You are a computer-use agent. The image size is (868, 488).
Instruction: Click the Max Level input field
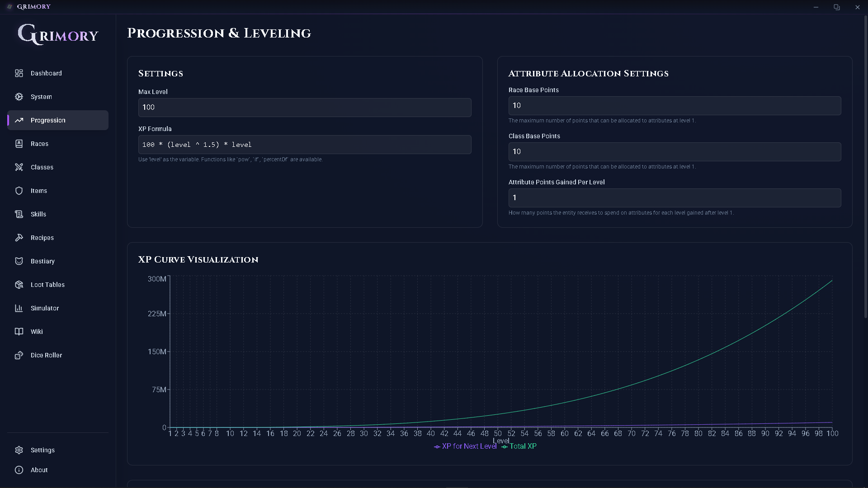304,108
